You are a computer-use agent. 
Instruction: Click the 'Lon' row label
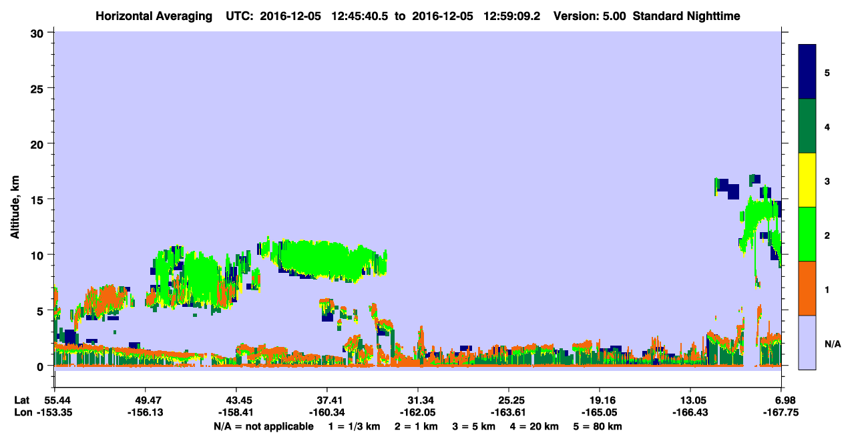coord(23,412)
